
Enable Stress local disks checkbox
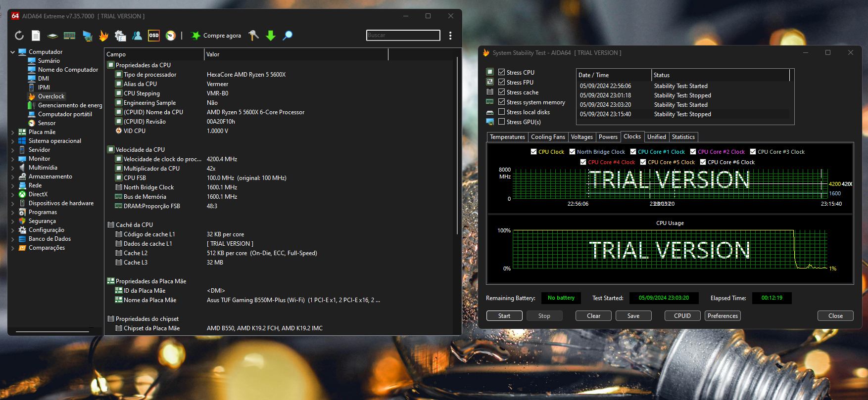501,112
